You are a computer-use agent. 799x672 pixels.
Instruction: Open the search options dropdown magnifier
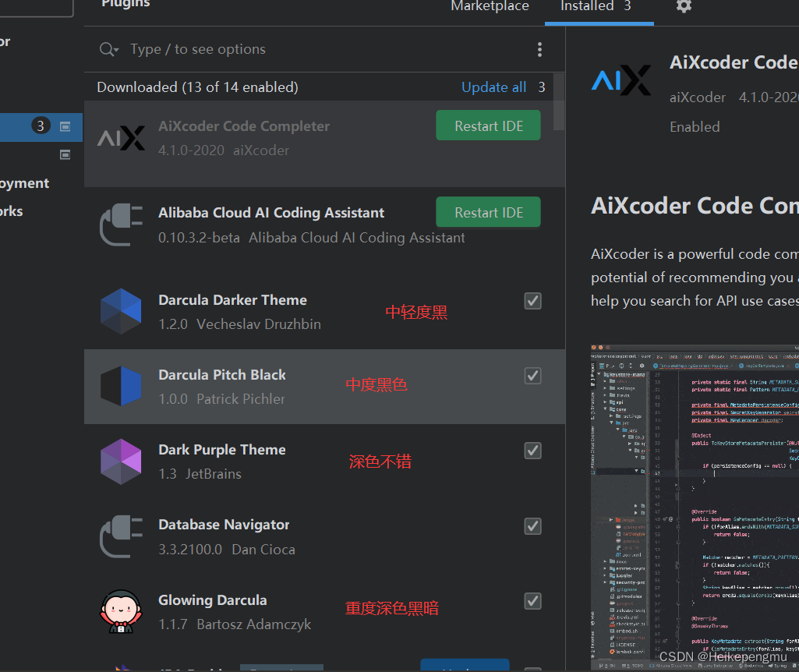click(109, 49)
